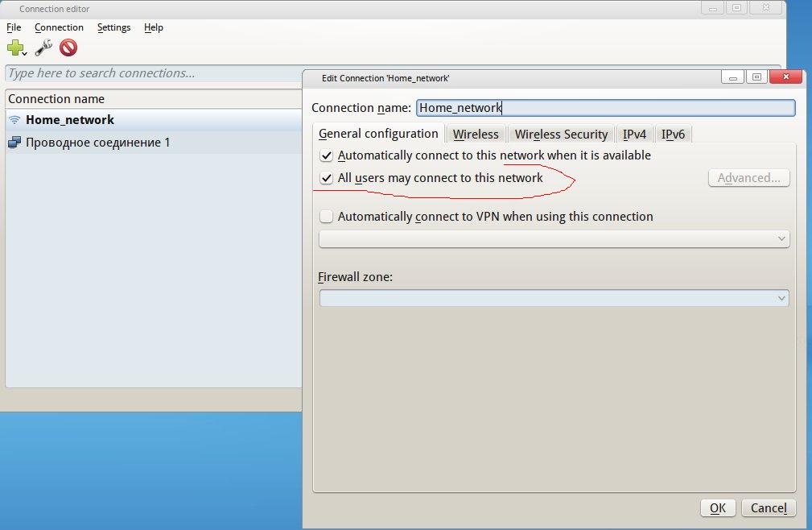Click the Cancel button
The width and height of the screenshot is (812, 530).
pyautogui.click(x=769, y=507)
